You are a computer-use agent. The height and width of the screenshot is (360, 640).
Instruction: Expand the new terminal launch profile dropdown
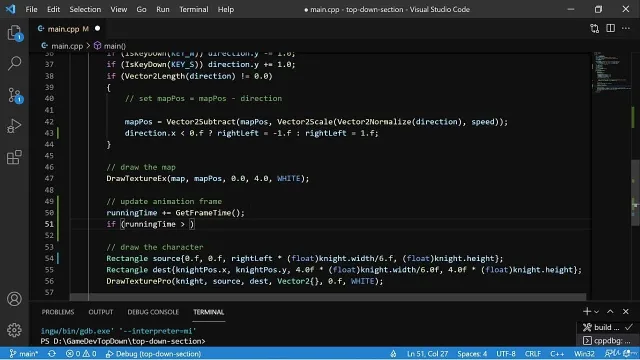tap(597, 312)
